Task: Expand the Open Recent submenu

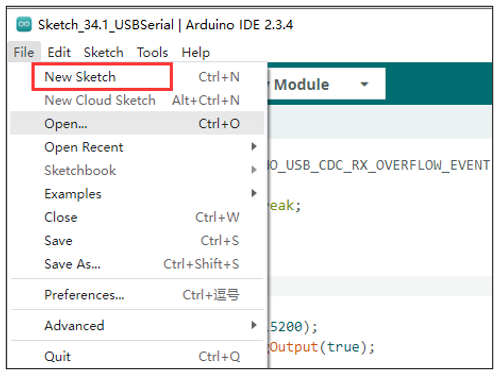Action: coord(137,147)
